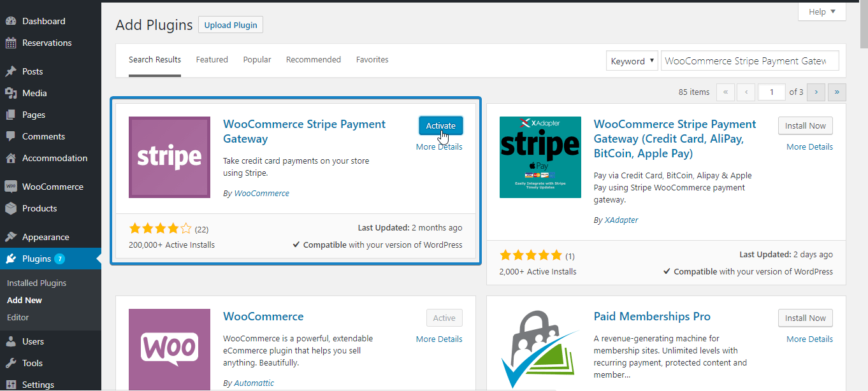The height and width of the screenshot is (391, 868).
Task: Open the Automattic author link
Action: [x=254, y=383]
